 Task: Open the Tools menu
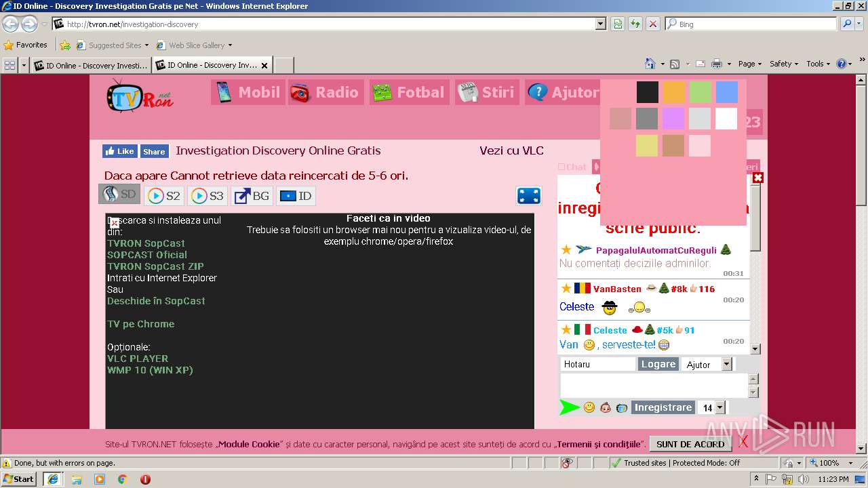pyautogui.click(x=818, y=64)
